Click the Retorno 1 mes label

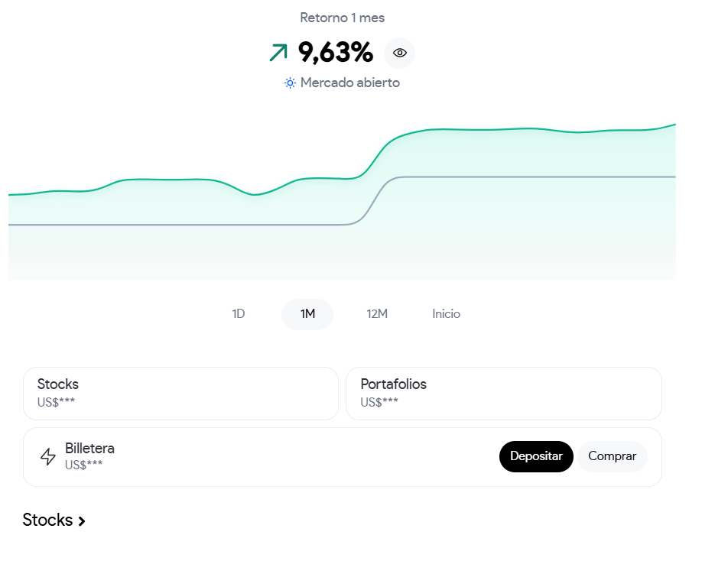point(342,18)
